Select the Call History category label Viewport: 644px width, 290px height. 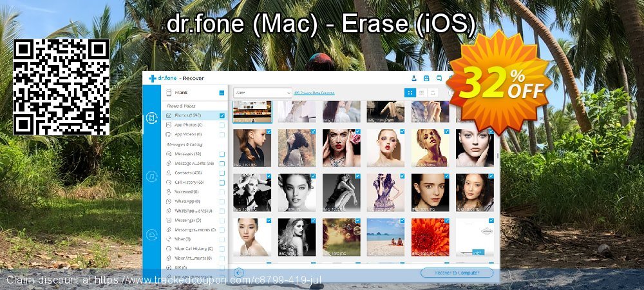[x=189, y=182]
